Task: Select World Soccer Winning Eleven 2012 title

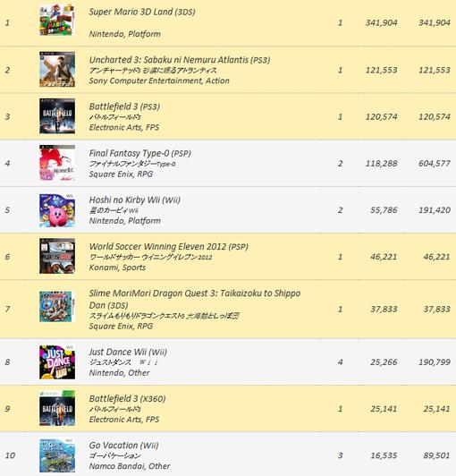Action: pyautogui.click(x=169, y=247)
